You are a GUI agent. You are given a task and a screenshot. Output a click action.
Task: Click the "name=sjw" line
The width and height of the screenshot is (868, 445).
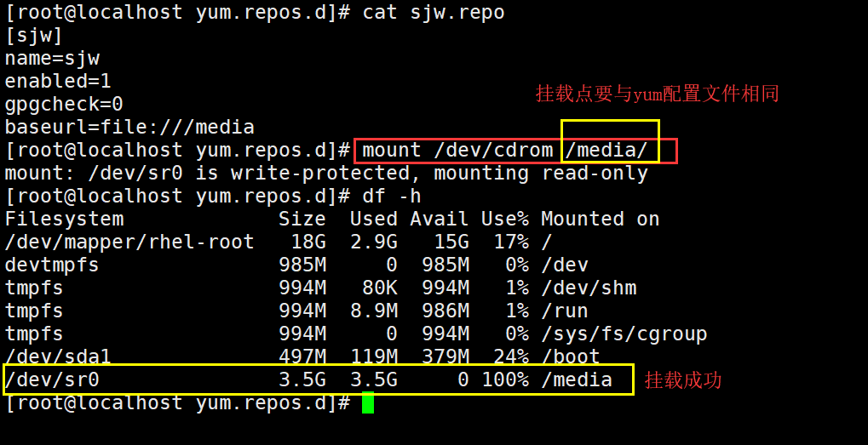tap(52, 58)
